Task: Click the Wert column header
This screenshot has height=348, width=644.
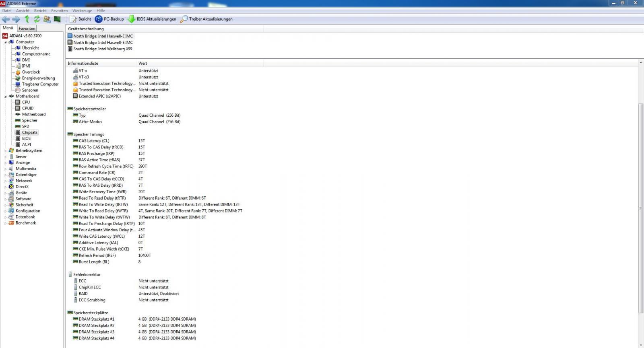Action: coord(200,63)
